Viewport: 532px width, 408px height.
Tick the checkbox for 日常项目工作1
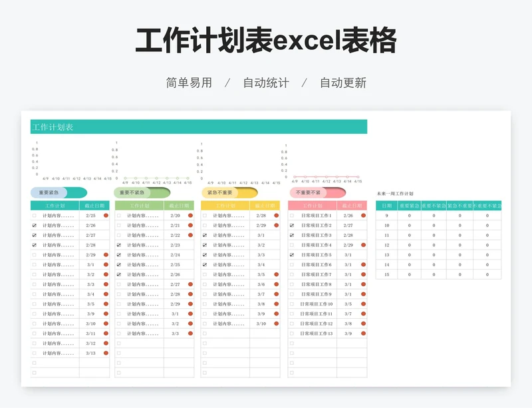(x=292, y=216)
